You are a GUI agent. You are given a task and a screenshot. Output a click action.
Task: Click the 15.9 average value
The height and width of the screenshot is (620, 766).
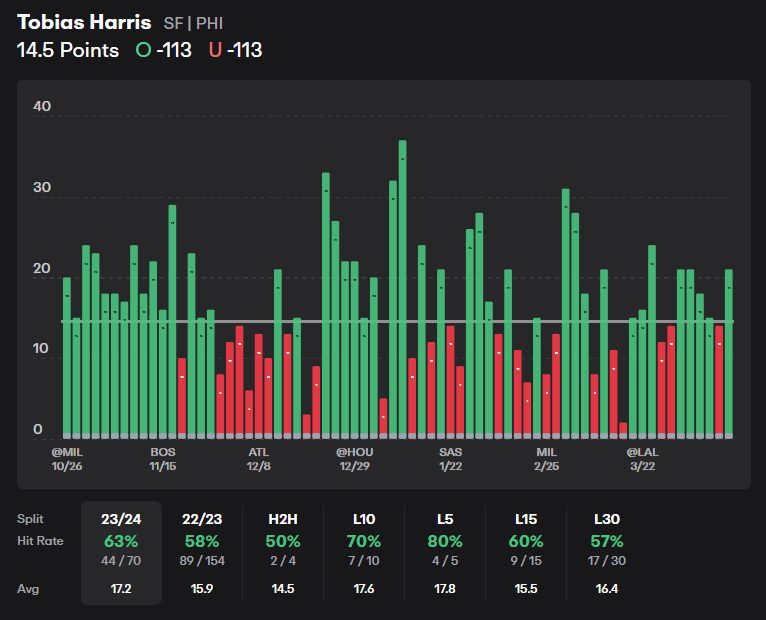(202, 589)
